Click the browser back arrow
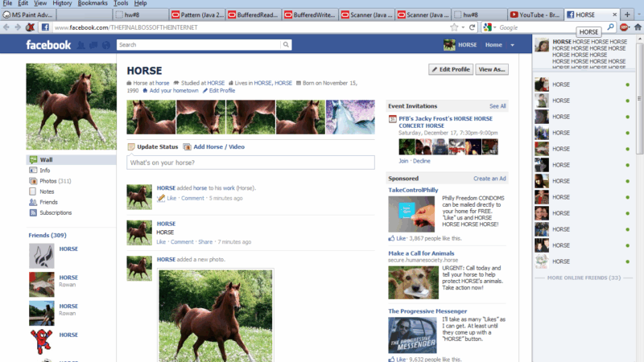Viewport: 644px width, 362px height. [x=6, y=27]
